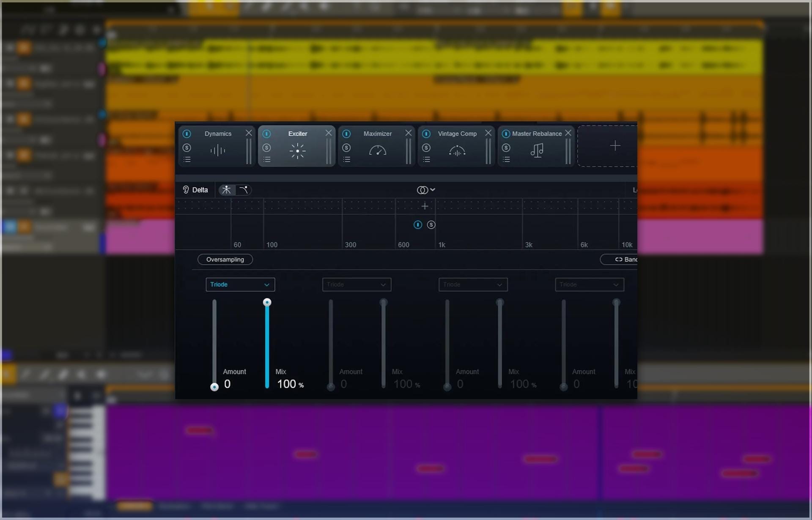Solo the Vintage Comp module
The width and height of the screenshot is (812, 520).
click(x=426, y=148)
